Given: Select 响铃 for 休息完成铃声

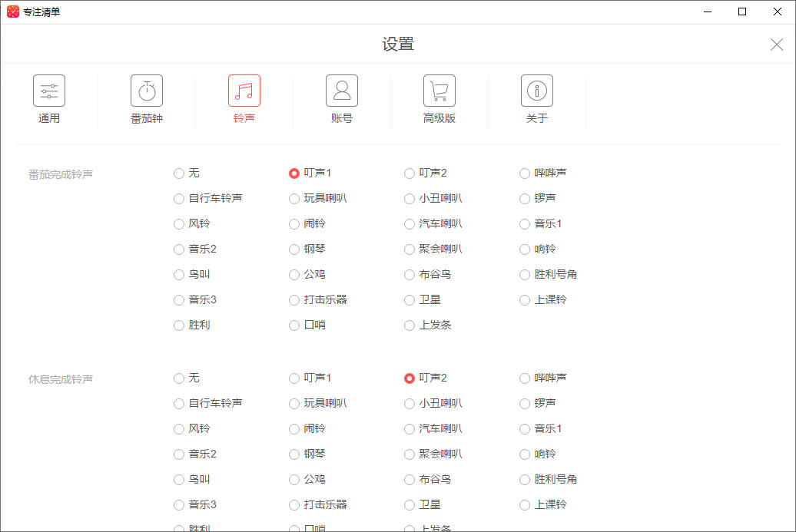Looking at the screenshot, I should tap(525, 454).
